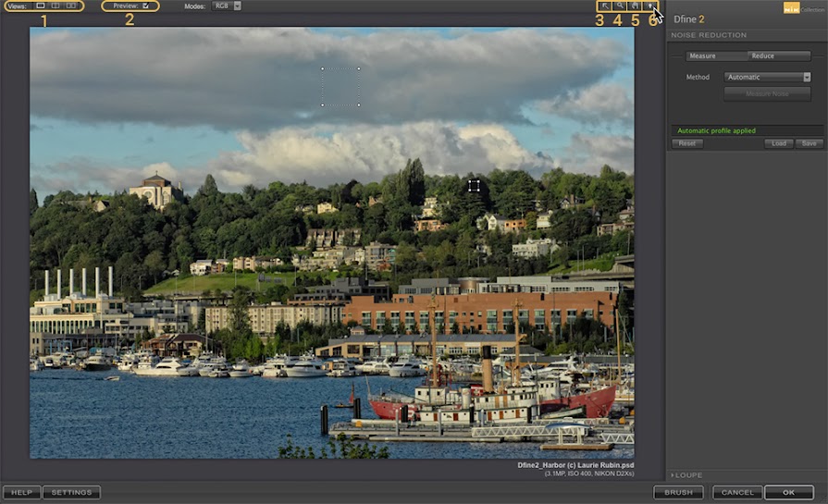Open the Modes RGB dropdown
Viewport: 828px width, 504px height.
tap(226, 6)
